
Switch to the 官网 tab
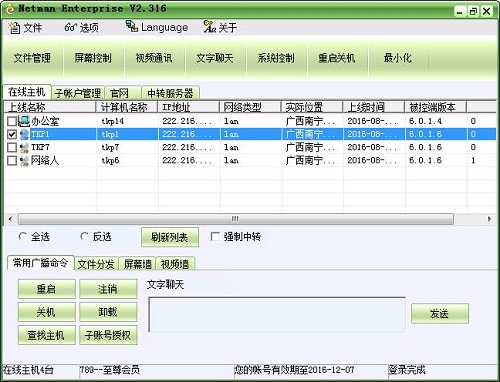click(123, 93)
